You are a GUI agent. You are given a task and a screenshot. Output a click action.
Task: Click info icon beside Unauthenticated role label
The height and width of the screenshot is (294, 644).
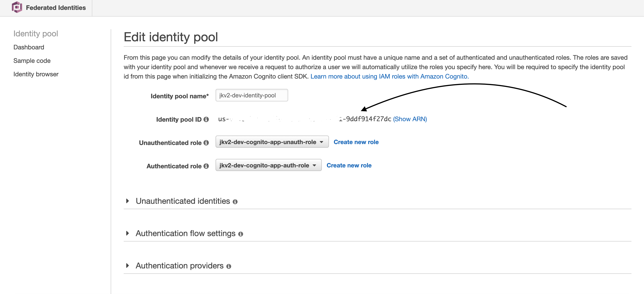click(x=206, y=143)
